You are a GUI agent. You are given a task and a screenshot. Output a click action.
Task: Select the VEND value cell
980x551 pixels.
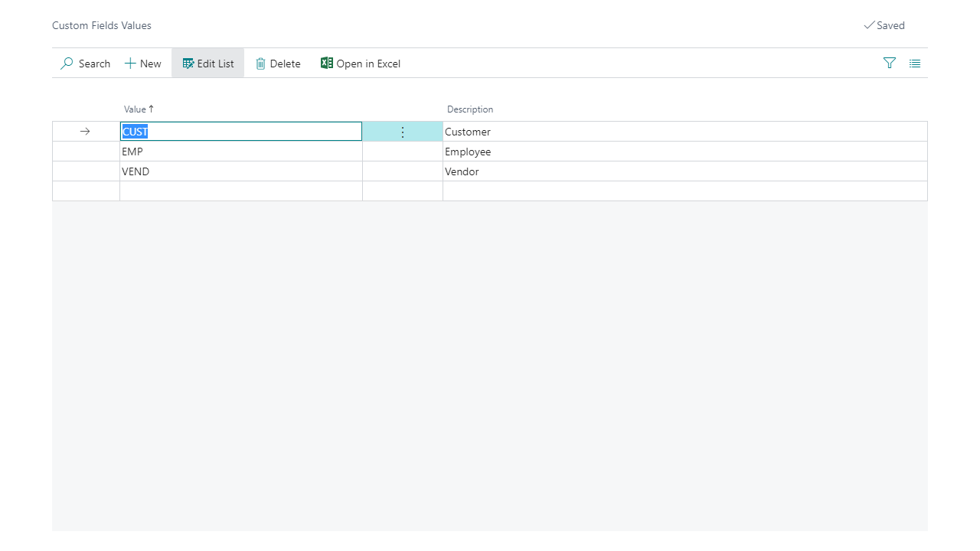240,171
